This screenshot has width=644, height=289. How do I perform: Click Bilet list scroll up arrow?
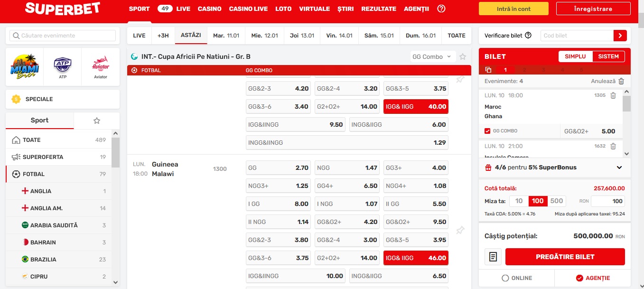[626, 92]
